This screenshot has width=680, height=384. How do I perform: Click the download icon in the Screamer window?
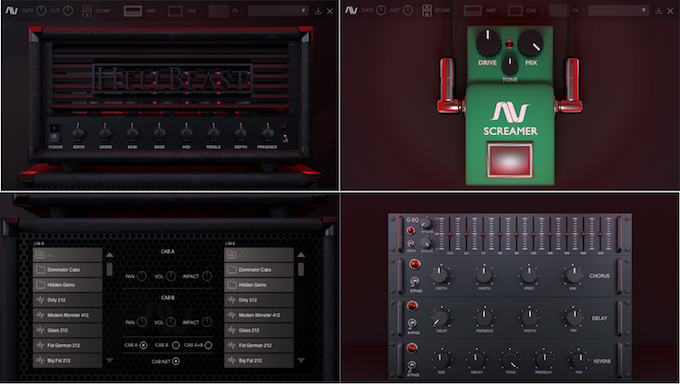click(658, 11)
